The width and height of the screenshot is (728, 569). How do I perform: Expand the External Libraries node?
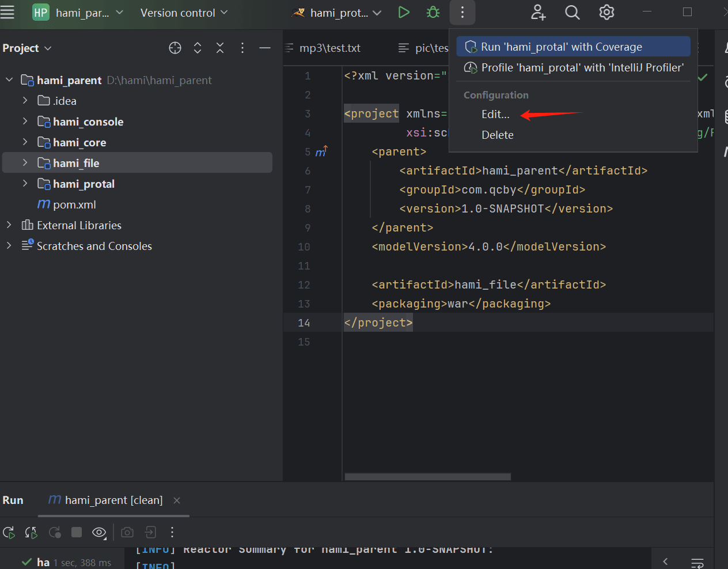click(9, 225)
